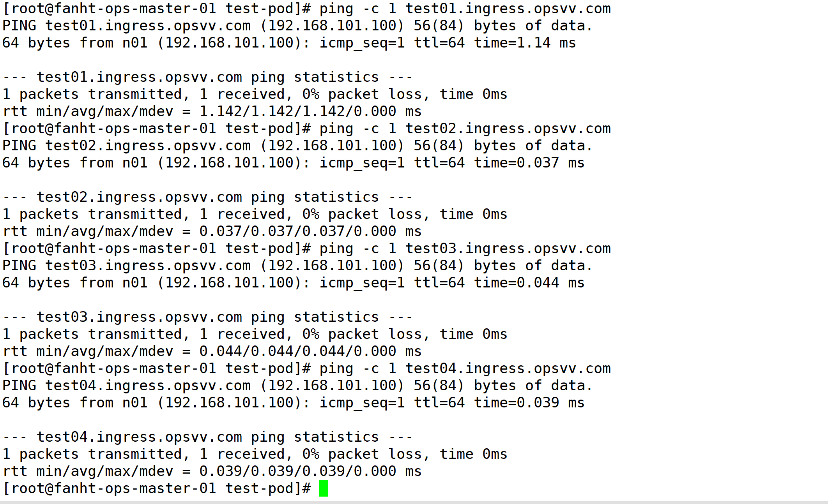
Task: Select the ping test02.ingress.opsvv.com command line
Action: (307, 129)
